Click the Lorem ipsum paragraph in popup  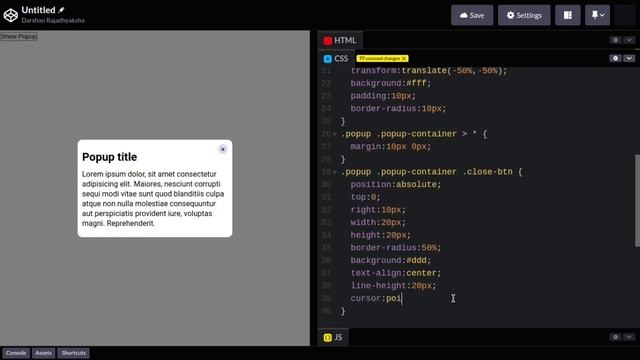click(x=153, y=199)
